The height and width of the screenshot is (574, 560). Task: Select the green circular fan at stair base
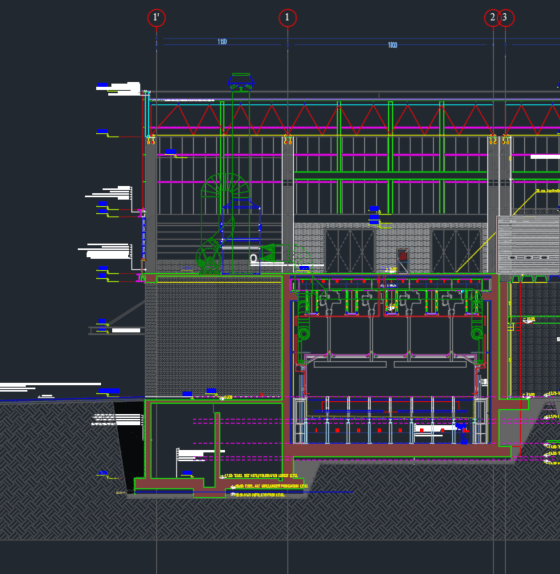(x=209, y=256)
